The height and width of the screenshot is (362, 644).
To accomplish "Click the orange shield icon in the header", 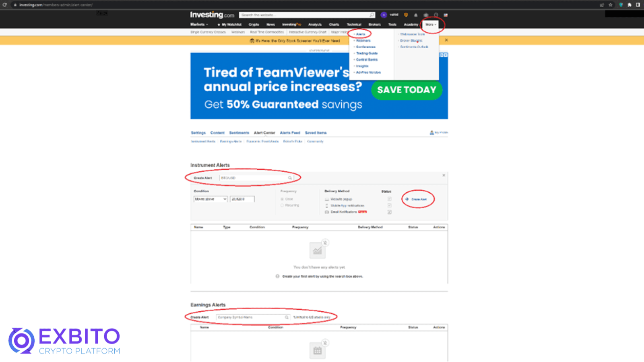I will click(x=406, y=15).
